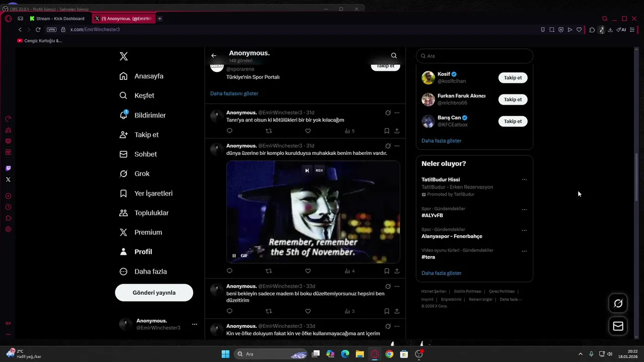Expand Daha fazla sidebar menu

pos(143,271)
